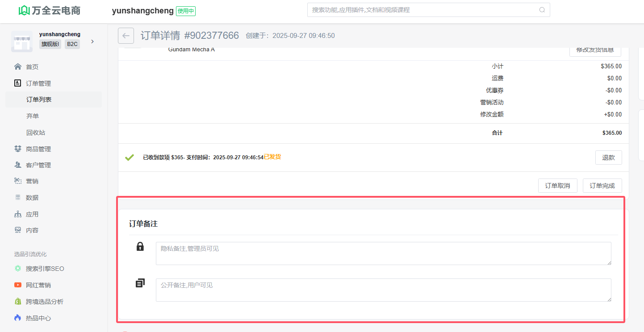Image resolution: width=644 pixels, height=332 pixels.
Task: Click the 订单取消 button
Action: tap(557, 186)
